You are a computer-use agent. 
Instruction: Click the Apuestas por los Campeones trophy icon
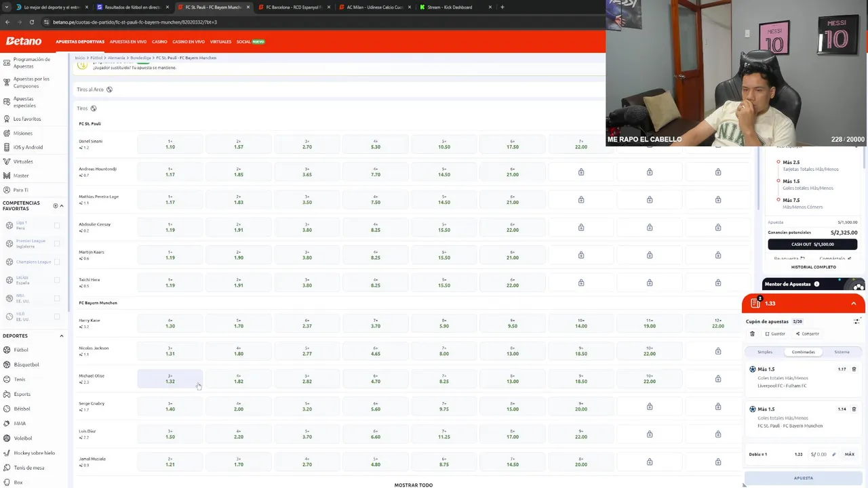[x=6, y=83]
